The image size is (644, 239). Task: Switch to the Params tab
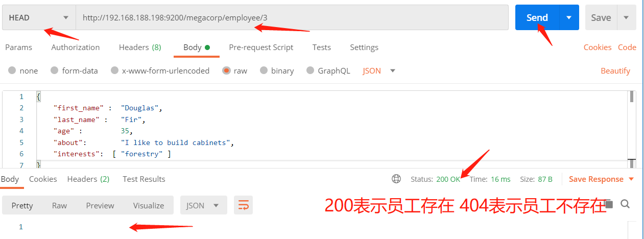[x=18, y=47]
